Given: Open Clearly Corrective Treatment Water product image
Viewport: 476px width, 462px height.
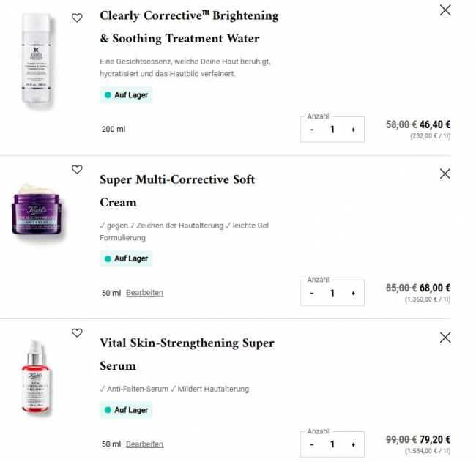Looking at the screenshot, I should (x=35, y=61).
